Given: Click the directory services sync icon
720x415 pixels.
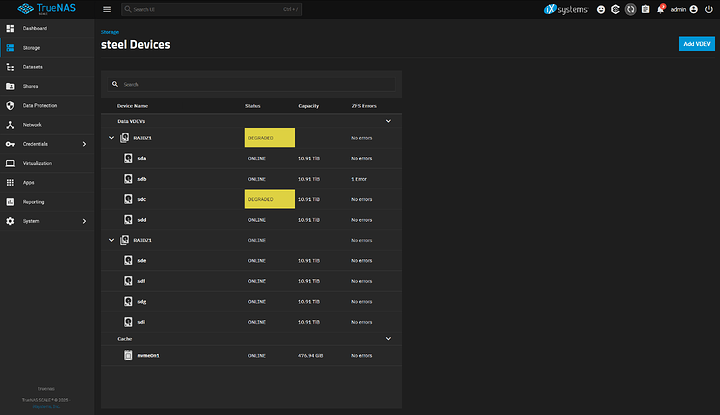Looking at the screenshot, I should [631, 9].
